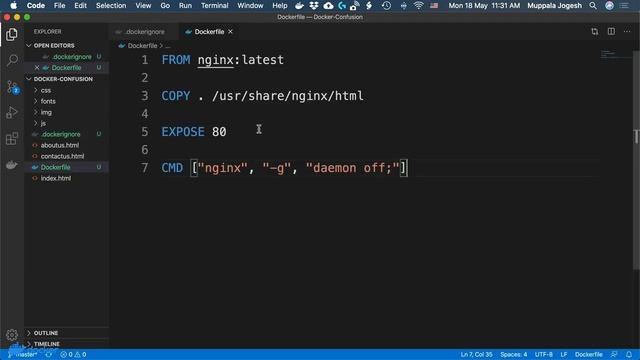
Task: Open the Go menu
Action: click(x=165, y=6)
